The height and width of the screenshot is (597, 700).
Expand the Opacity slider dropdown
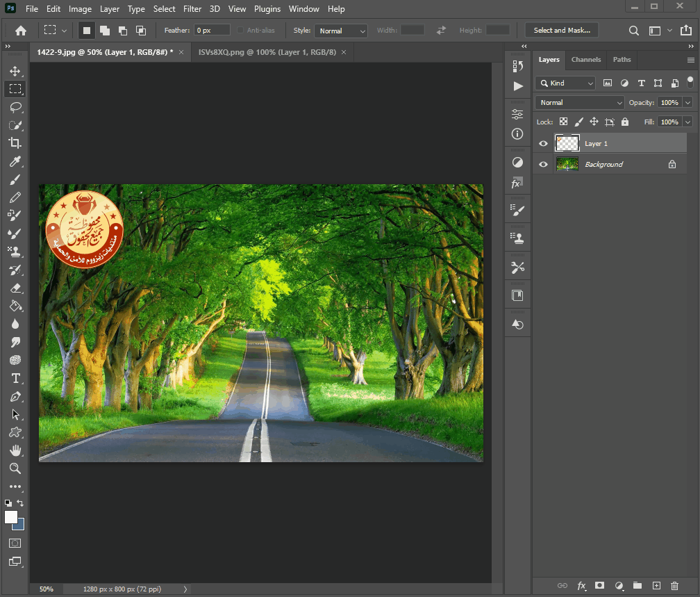pos(688,103)
